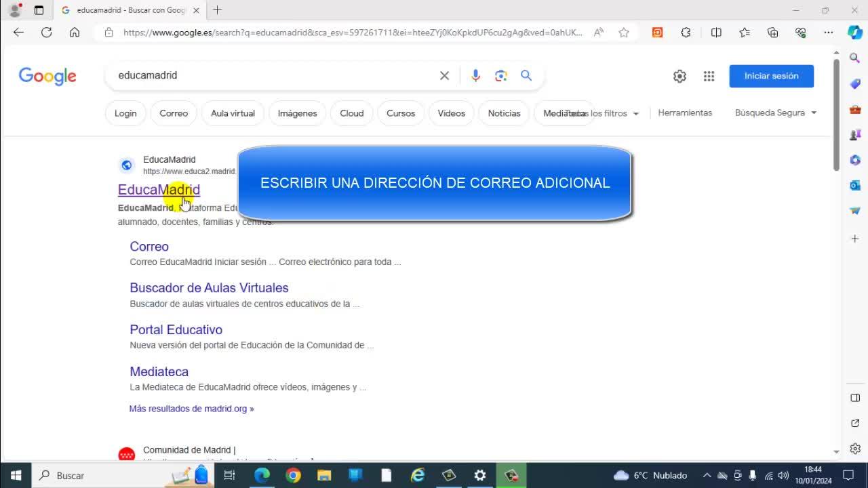Open the browser home page
Viewport: 868px width, 488px height.
click(75, 32)
